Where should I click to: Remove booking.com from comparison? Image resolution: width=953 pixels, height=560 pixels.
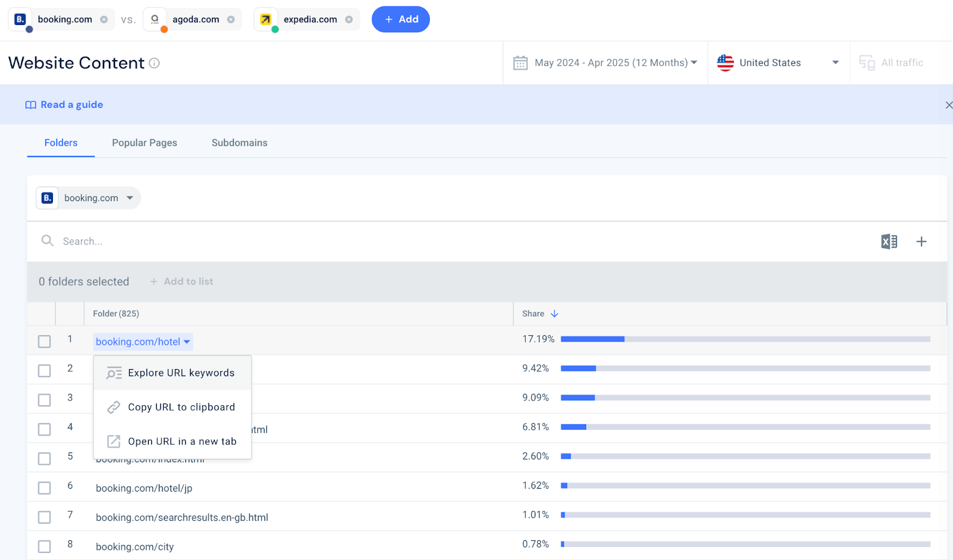(104, 20)
